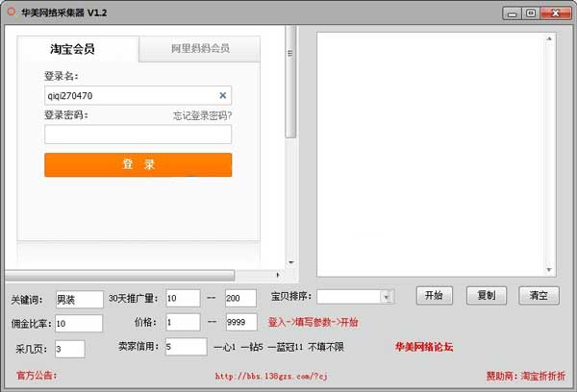Click the 30天推广量 maximum field containing 200
This screenshot has width=577, height=392.
(240, 298)
